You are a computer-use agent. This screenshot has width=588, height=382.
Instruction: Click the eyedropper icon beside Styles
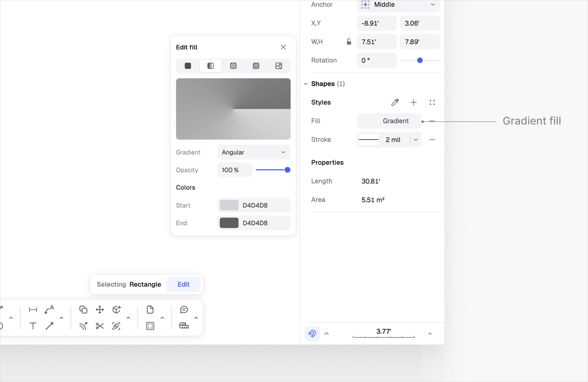(x=395, y=102)
